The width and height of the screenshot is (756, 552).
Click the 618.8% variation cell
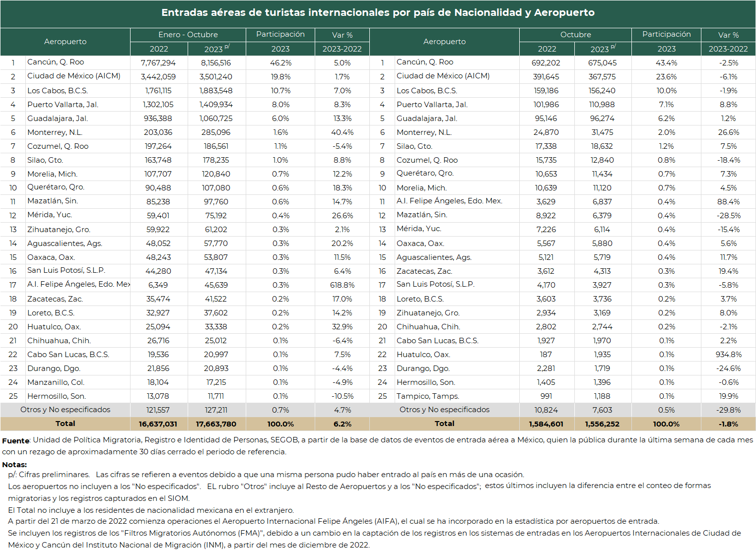point(343,285)
